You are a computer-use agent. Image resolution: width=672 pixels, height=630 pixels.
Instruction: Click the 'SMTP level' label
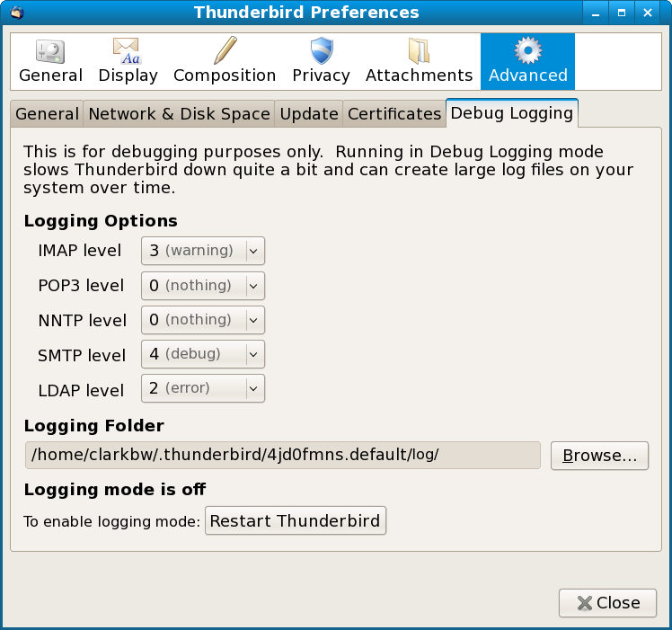(x=82, y=356)
